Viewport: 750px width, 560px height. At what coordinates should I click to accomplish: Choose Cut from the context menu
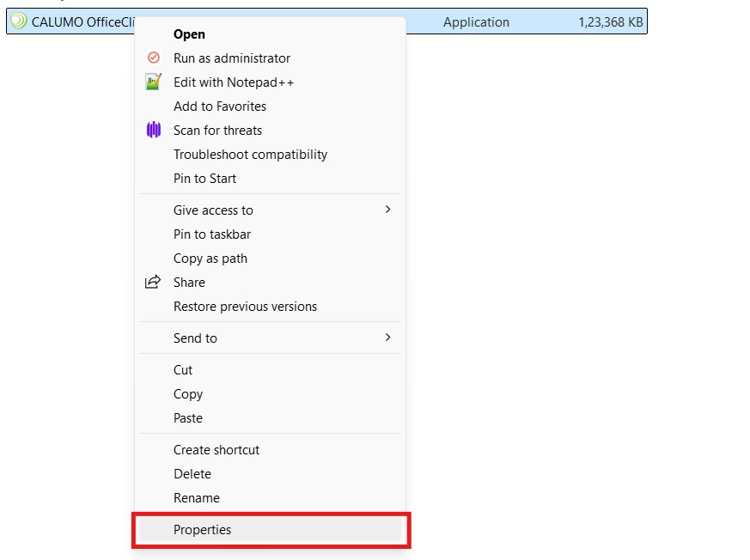[x=183, y=370]
